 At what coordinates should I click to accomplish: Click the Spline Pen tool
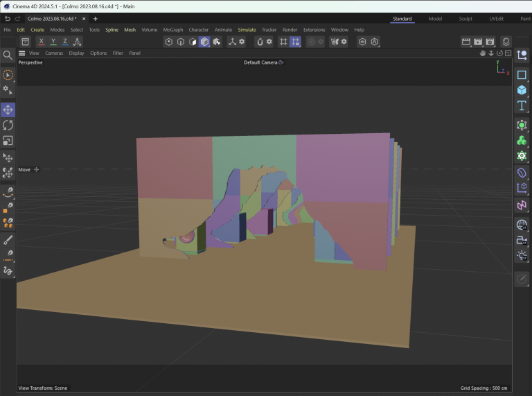8,191
